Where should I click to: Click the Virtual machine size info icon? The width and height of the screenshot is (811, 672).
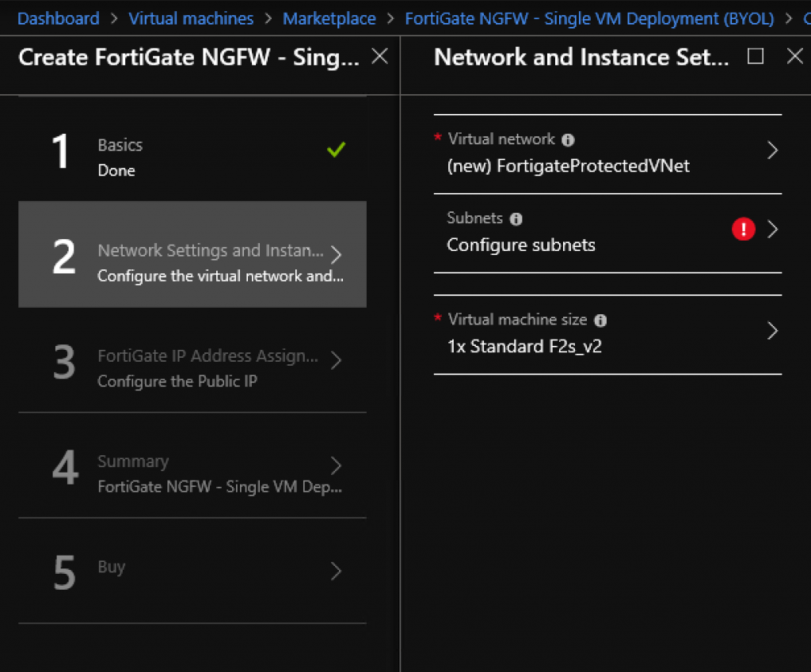coord(600,321)
